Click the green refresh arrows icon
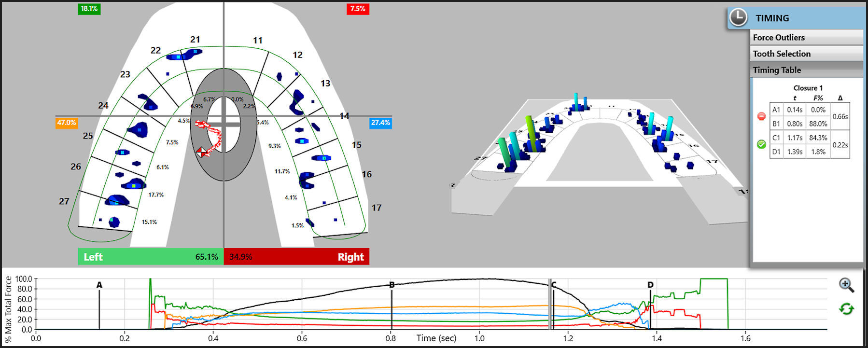Screen dimensions: 868x348 click(x=846, y=308)
